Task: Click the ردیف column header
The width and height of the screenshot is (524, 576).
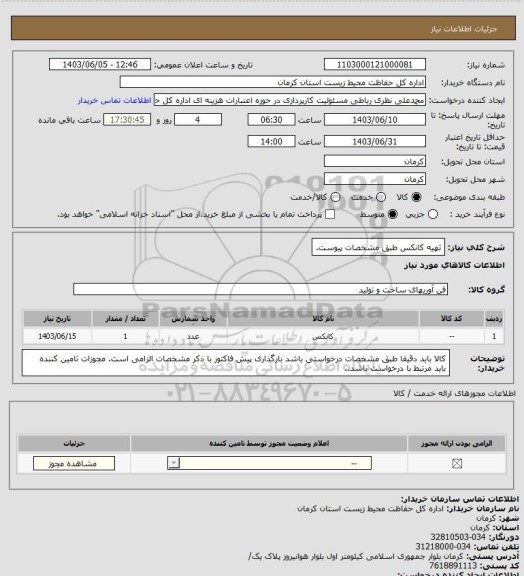Action: point(494,319)
